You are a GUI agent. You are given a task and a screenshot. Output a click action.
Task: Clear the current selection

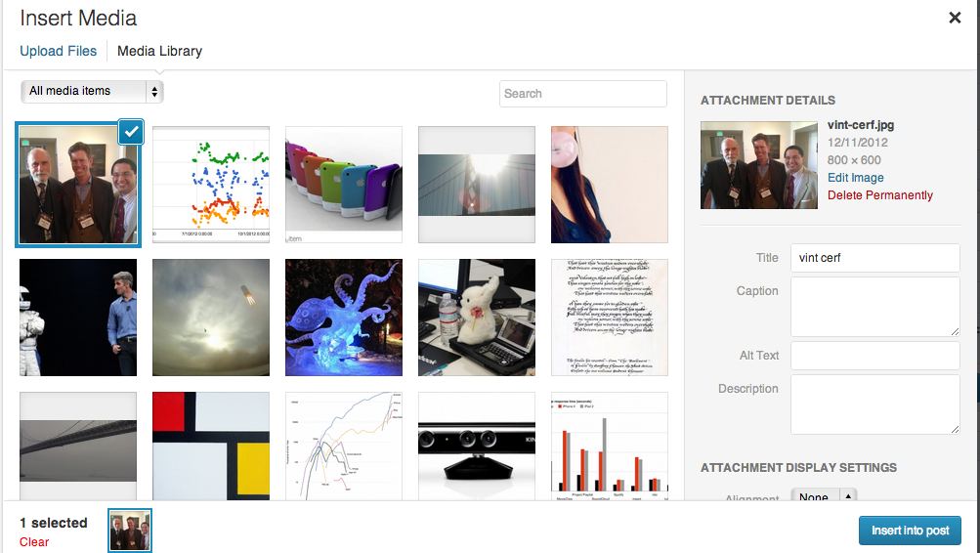click(x=34, y=541)
